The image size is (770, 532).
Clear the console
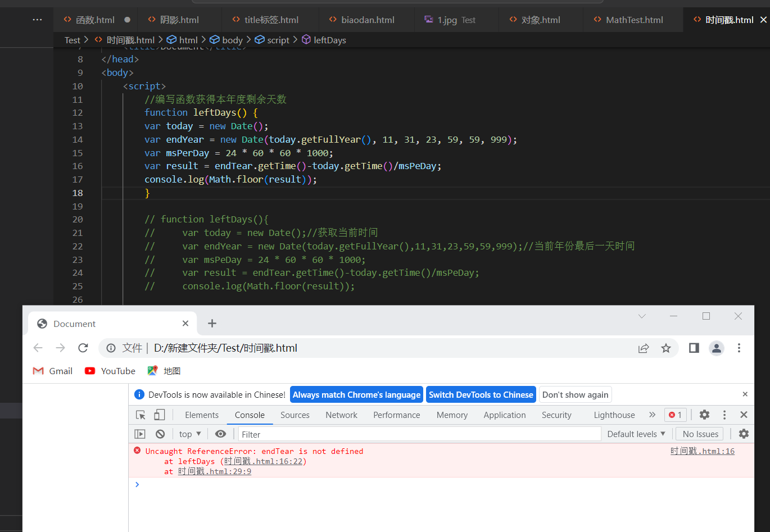tap(160, 434)
